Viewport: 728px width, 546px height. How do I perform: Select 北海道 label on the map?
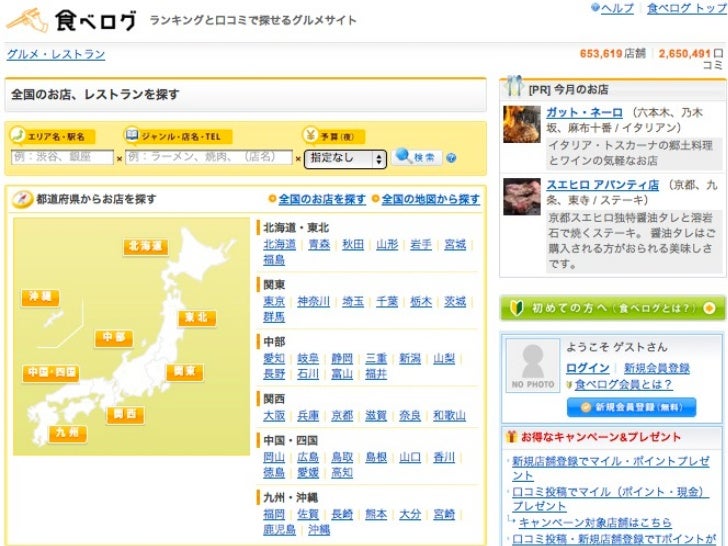[145, 247]
